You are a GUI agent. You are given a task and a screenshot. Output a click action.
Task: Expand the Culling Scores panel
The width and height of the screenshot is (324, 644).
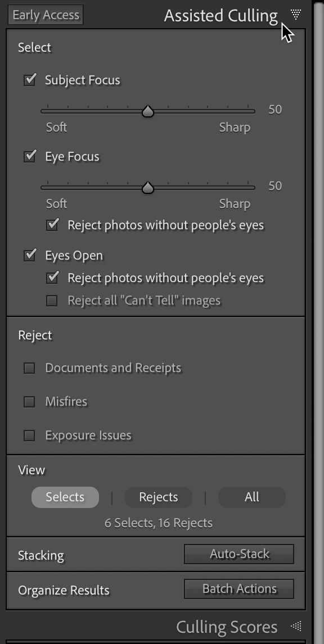tap(227, 627)
